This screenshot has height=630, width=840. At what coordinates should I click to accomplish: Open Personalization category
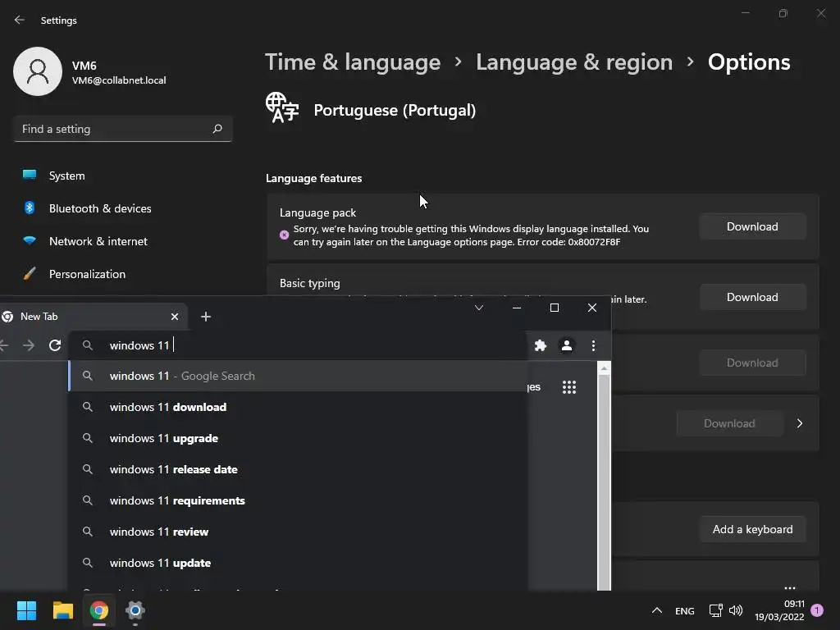[87, 274]
